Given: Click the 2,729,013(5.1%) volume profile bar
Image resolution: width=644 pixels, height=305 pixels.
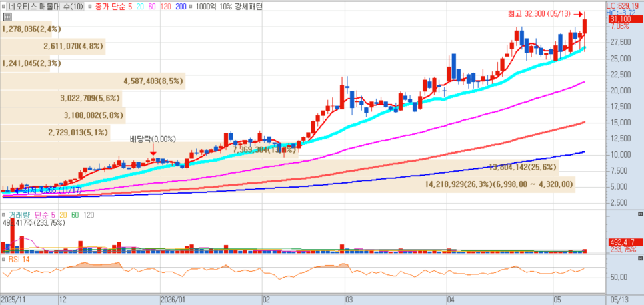Looking at the screenshot, I should point(55,133).
